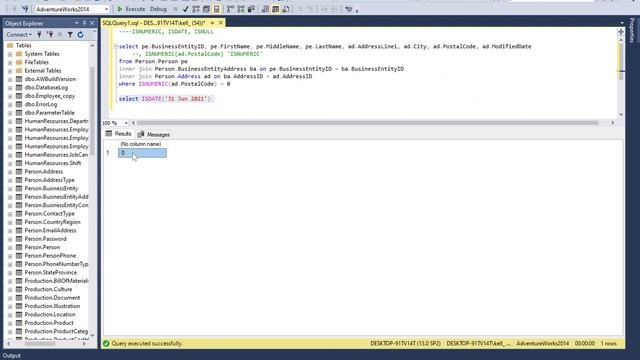Expand the dbo.Employee_copy table node
This screenshot has height=360, width=640.
pos(10,96)
